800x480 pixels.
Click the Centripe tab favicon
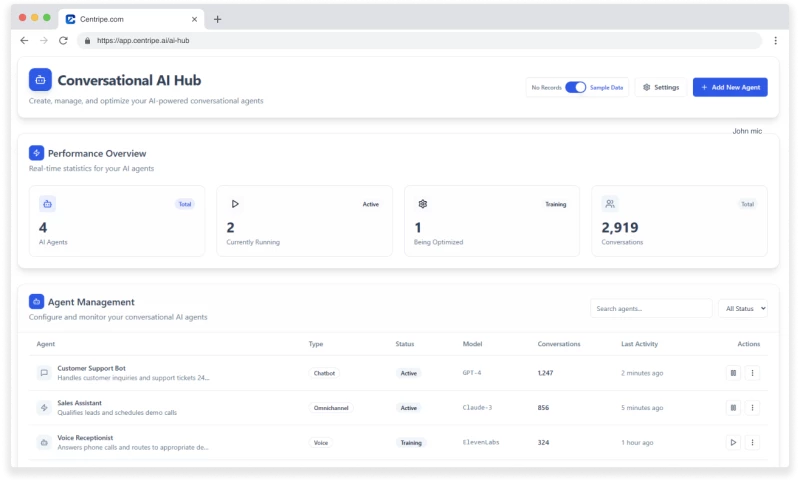pos(70,19)
